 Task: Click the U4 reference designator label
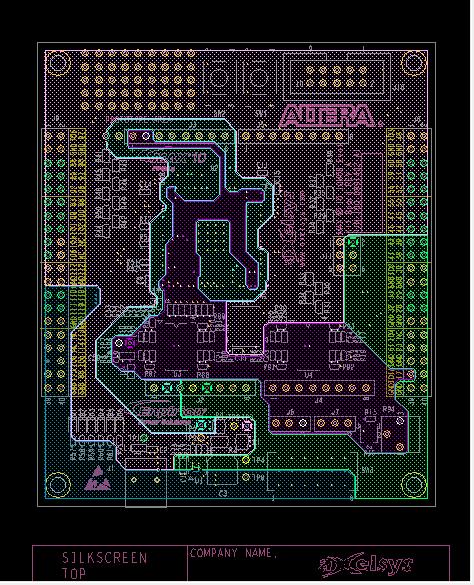[x=308, y=375]
